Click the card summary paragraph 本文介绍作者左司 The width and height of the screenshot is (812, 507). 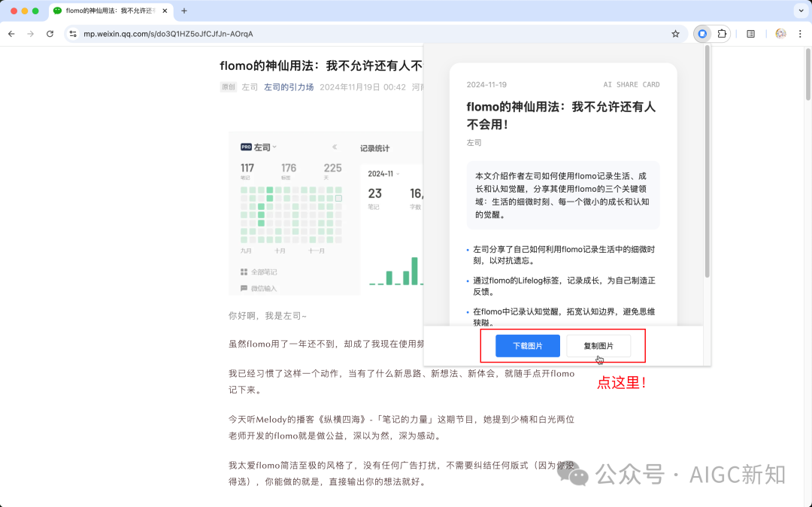[x=562, y=196]
